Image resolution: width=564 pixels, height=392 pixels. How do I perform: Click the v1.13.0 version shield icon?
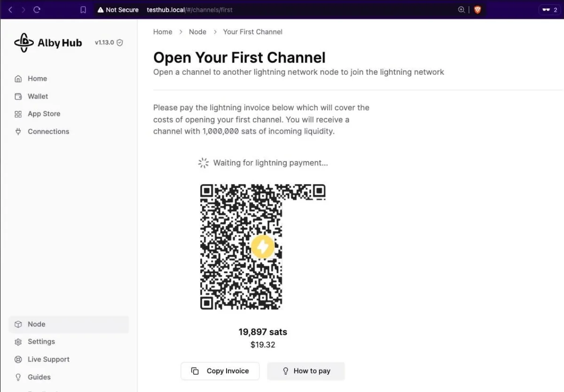(120, 43)
